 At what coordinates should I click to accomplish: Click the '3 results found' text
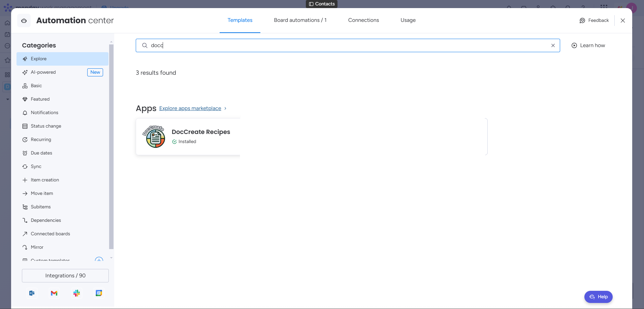(x=156, y=73)
